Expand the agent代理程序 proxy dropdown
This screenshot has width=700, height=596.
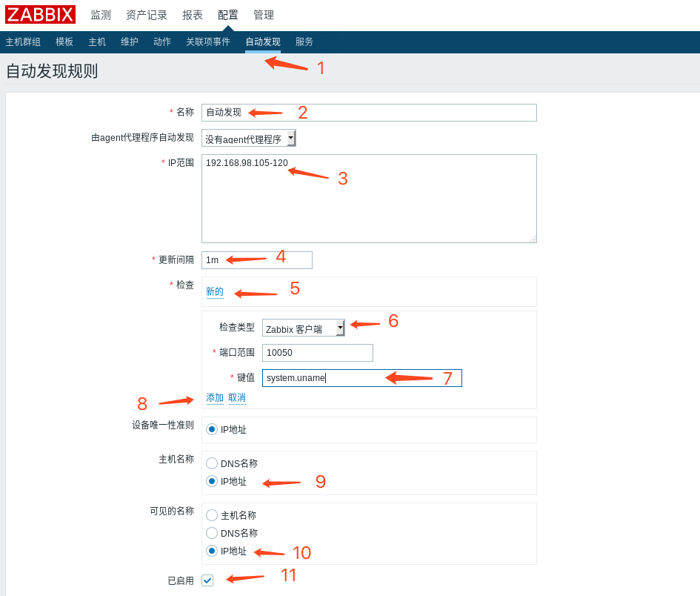click(x=249, y=139)
